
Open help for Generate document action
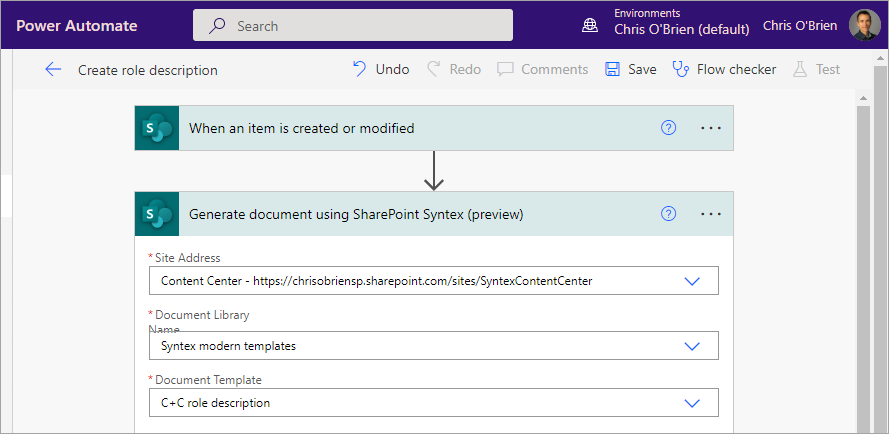668,214
